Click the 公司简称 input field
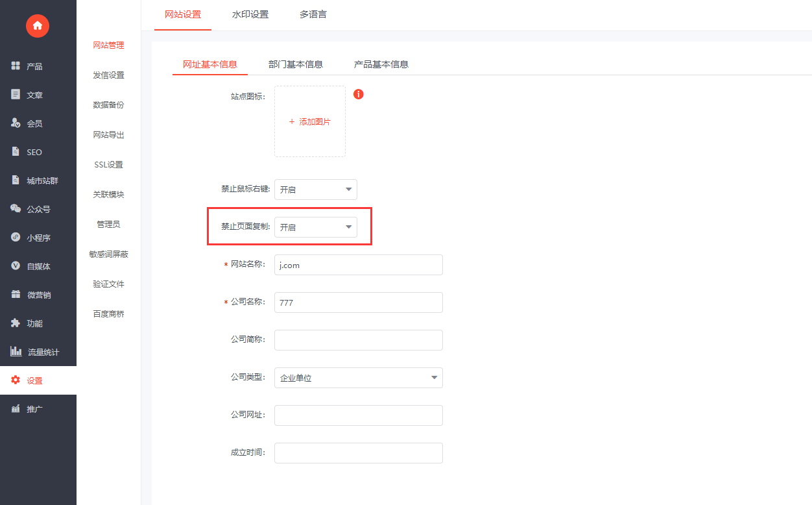The height and width of the screenshot is (505, 812). pyautogui.click(x=359, y=340)
